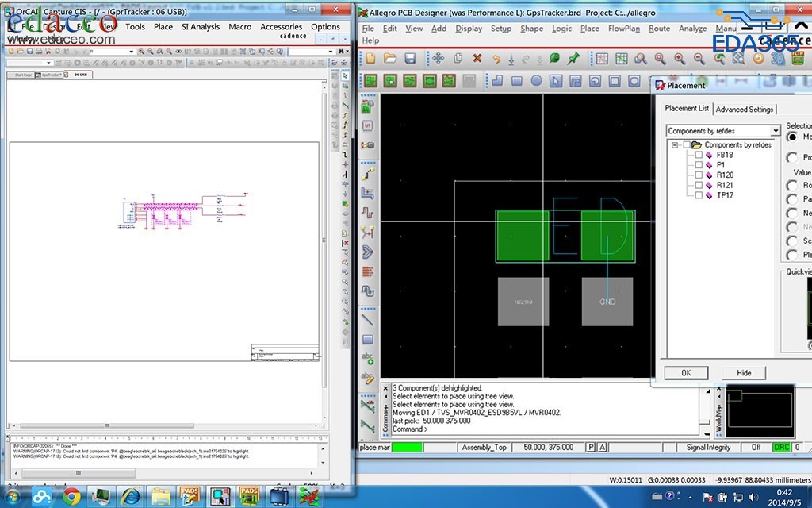Select the Move tool icon

[x=438, y=59]
